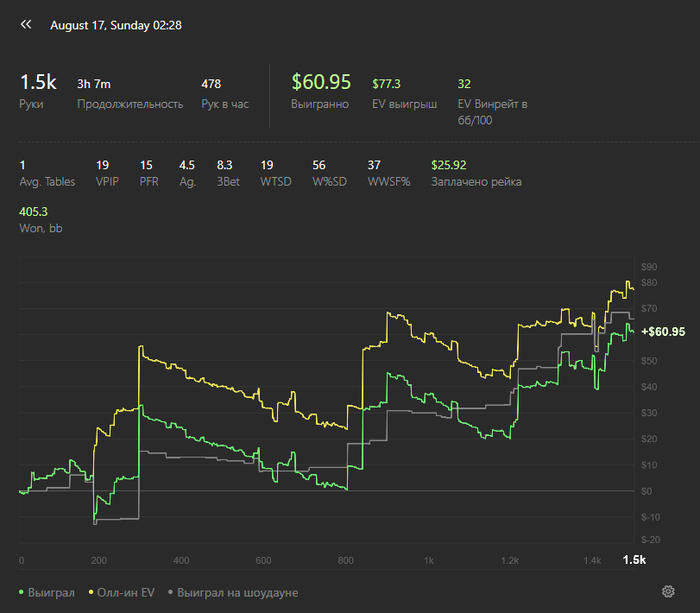Click the 3h 7m Продолжительность stat
Viewport: 700px width, 613px height.
click(x=129, y=93)
